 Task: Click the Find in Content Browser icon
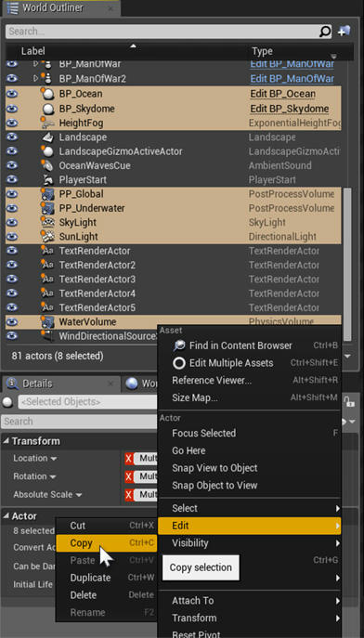coord(178,345)
